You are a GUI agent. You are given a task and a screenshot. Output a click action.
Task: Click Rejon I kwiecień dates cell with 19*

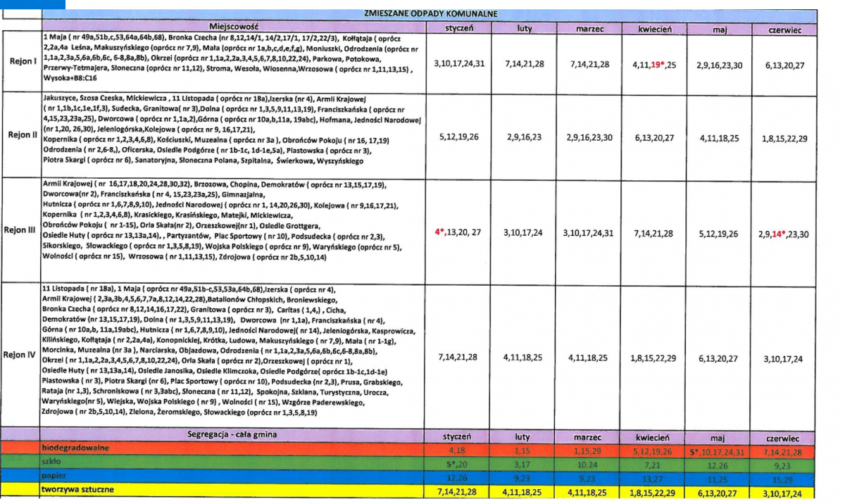point(653,63)
